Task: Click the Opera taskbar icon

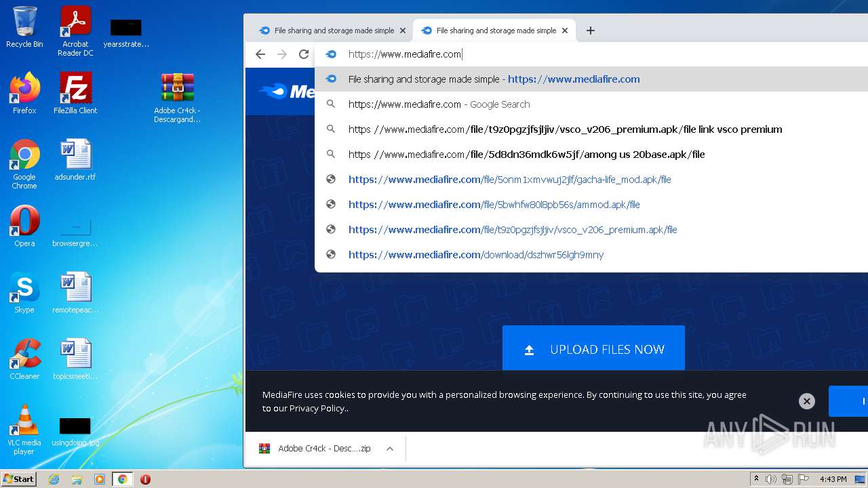Action: click(145, 479)
